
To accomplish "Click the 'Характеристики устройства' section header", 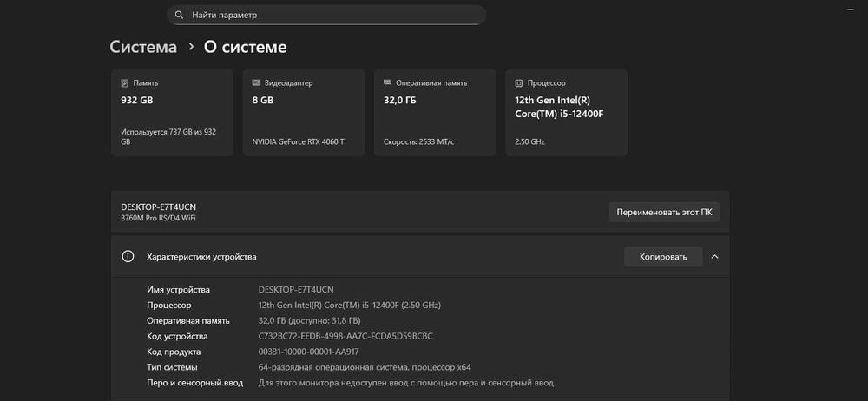I will coord(420,256).
